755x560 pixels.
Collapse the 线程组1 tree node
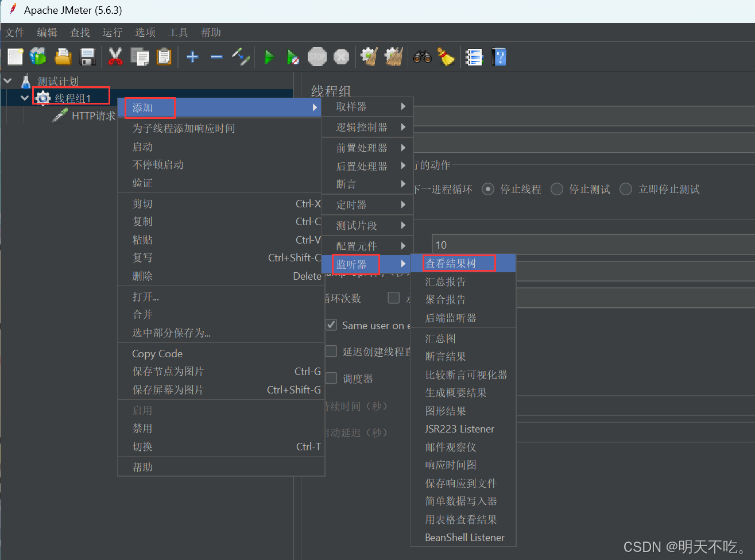pyautogui.click(x=25, y=98)
